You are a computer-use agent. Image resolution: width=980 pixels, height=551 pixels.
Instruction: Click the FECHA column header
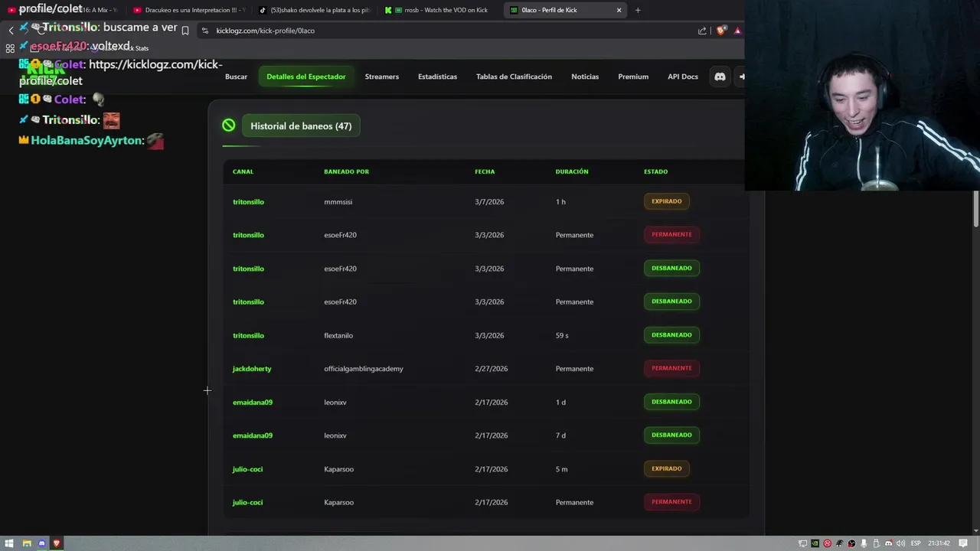click(485, 171)
